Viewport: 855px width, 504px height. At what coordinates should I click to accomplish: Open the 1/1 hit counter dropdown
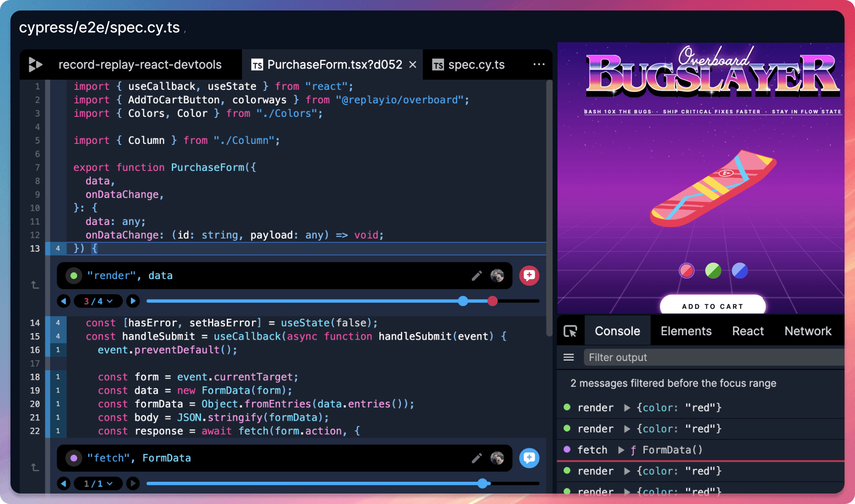[x=98, y=484]
